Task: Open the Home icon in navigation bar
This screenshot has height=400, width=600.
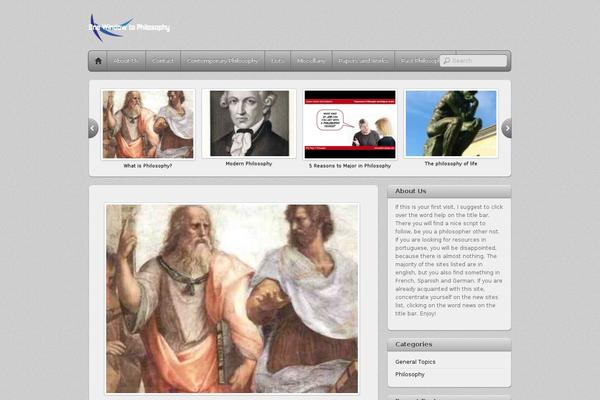Action: [x=98, y=61]
